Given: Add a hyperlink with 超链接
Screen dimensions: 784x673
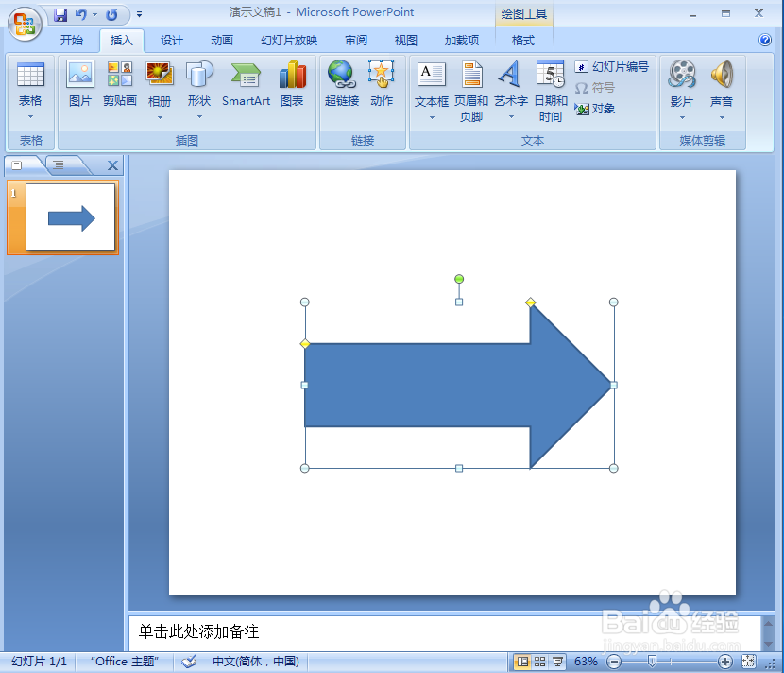Looking at the screenshot, I should (x=342, y=84).
